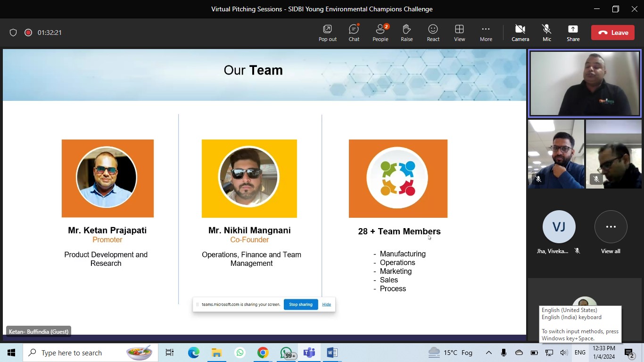Viewport: 644px width, 362px height.
Task: Show hidden system tray icons
Action: point(489,353)
